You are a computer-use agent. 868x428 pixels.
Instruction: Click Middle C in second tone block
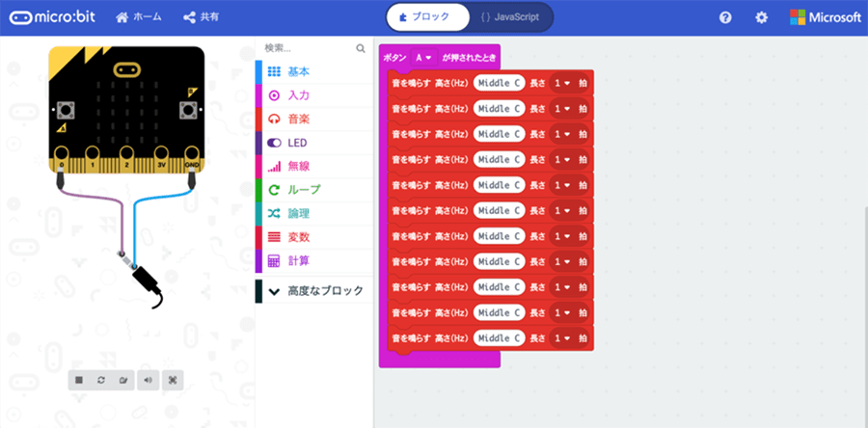pos(499,108)
